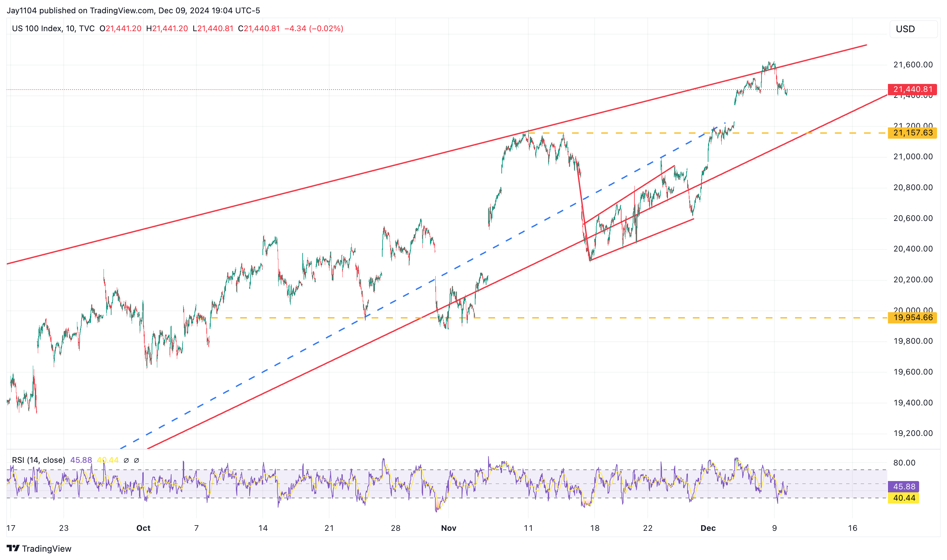
Task: Click the 28 date label on time axis
Action: tap(396, 528)
